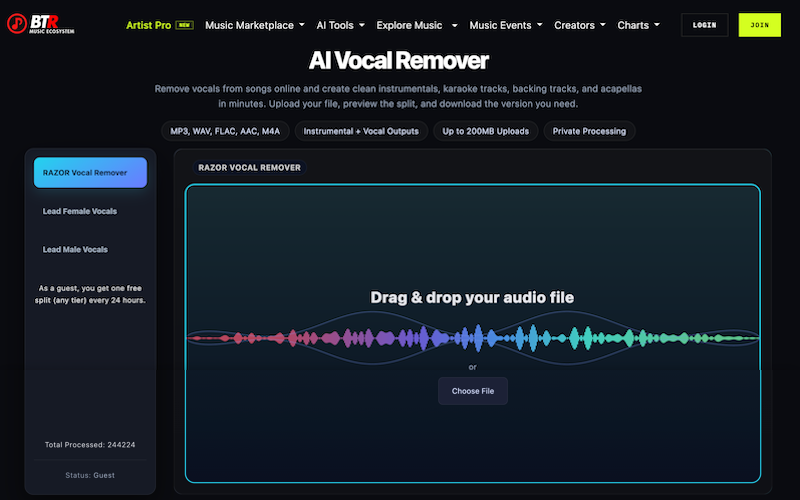Click the guest free split notice text

click(90, 294)
